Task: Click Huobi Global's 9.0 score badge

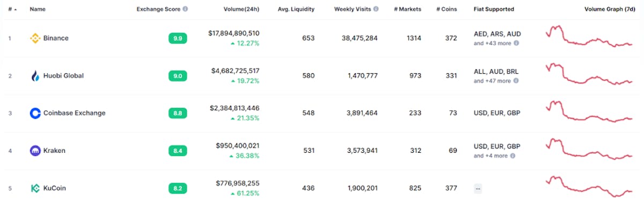Action: pos(178,76)
